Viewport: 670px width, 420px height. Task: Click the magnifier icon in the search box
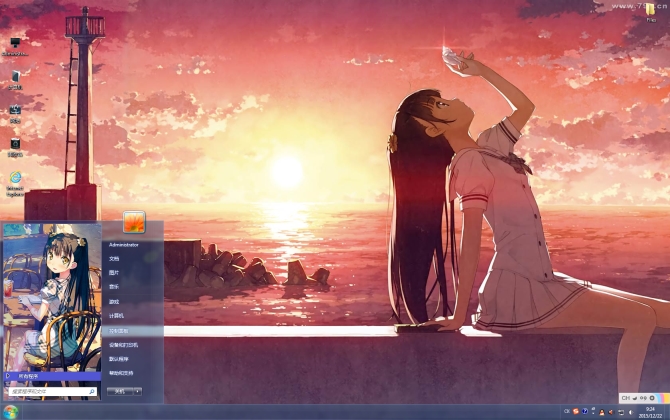click(91, 391)
